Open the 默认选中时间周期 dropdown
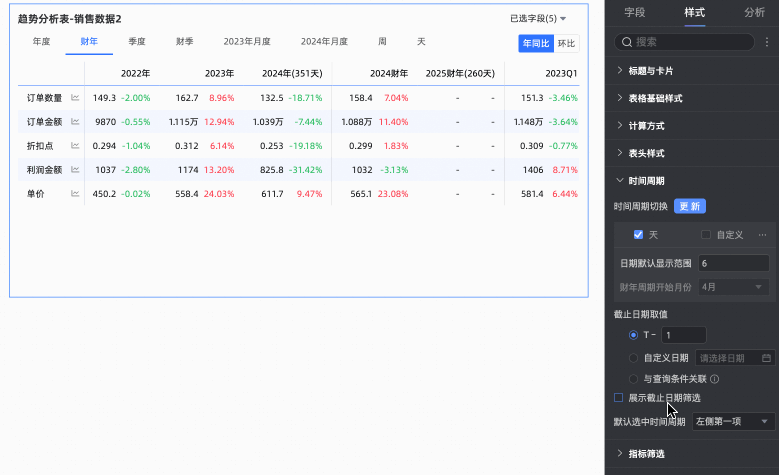Viewport: 779px width, 475px height. pos(733,421)
